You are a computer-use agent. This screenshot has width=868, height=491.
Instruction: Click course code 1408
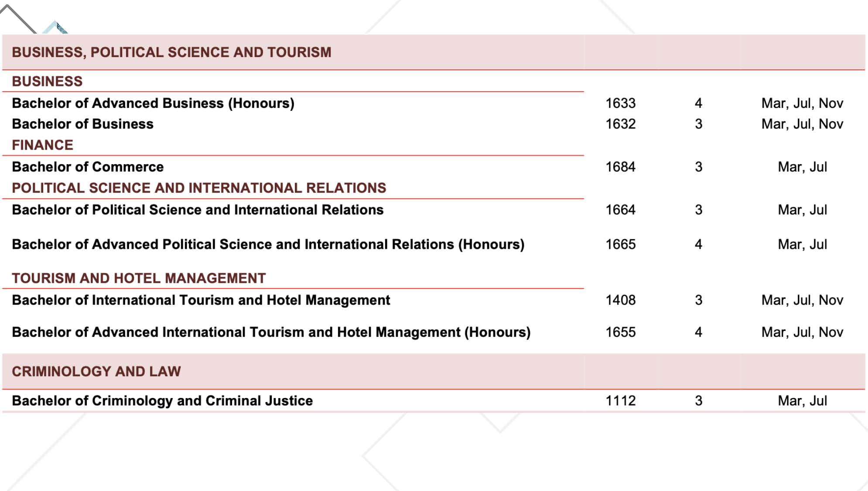(x=620, y=300)
